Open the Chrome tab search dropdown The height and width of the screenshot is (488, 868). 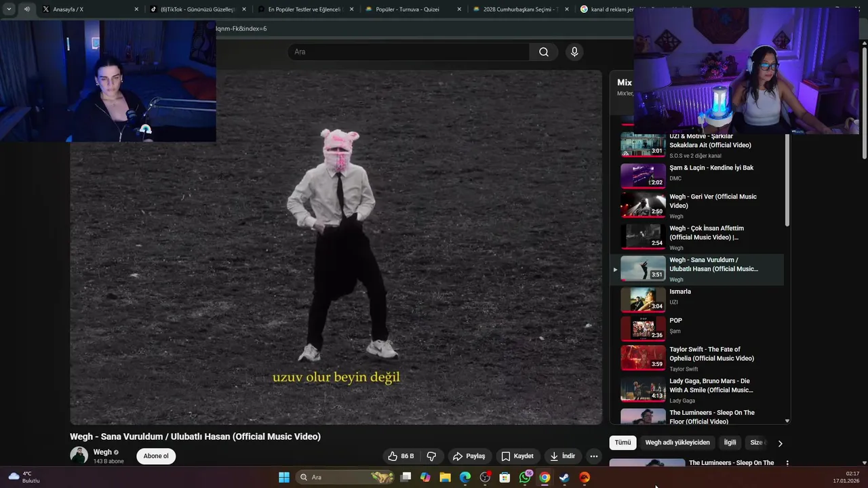[x=9, y=9]
